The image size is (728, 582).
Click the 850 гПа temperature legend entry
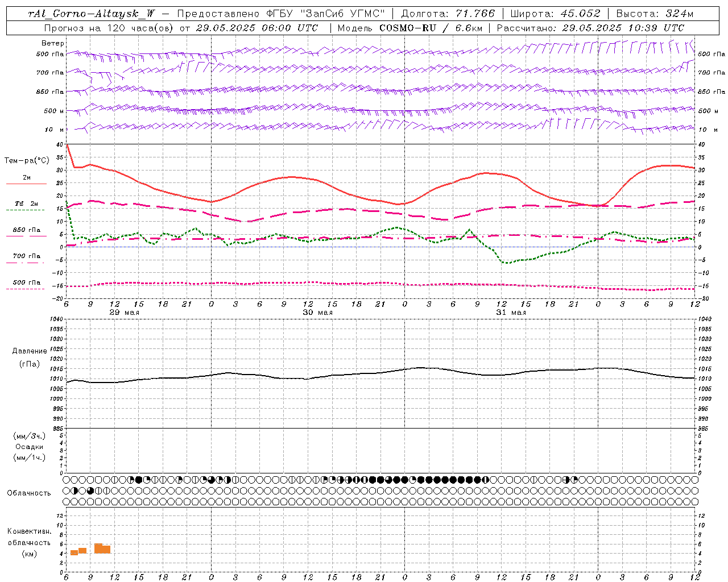tap(27, 230)
